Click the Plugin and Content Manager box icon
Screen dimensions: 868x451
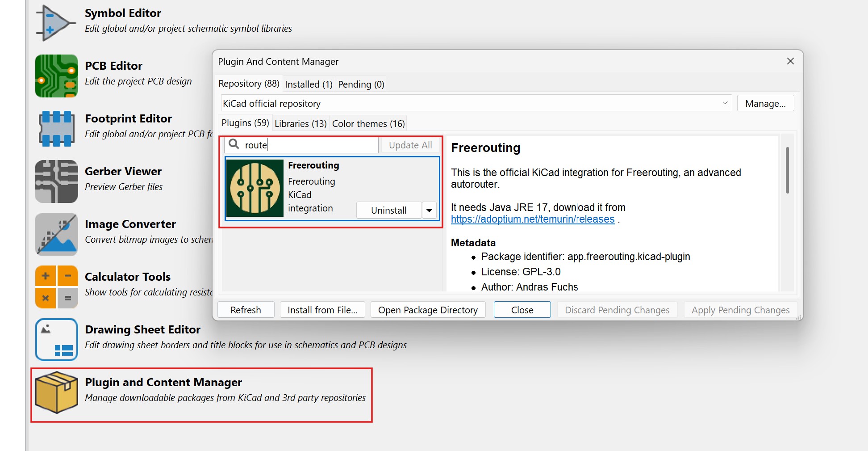[x=57, y=392]
